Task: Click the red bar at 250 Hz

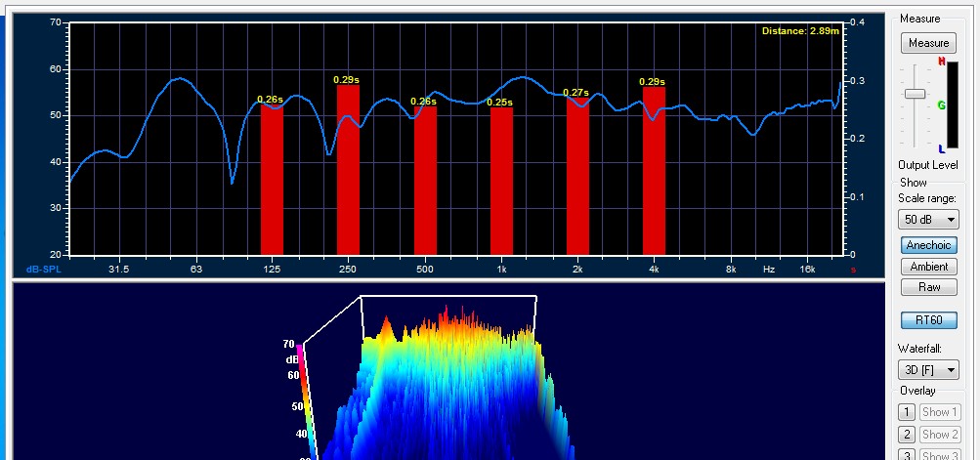Action: [348, 171]
